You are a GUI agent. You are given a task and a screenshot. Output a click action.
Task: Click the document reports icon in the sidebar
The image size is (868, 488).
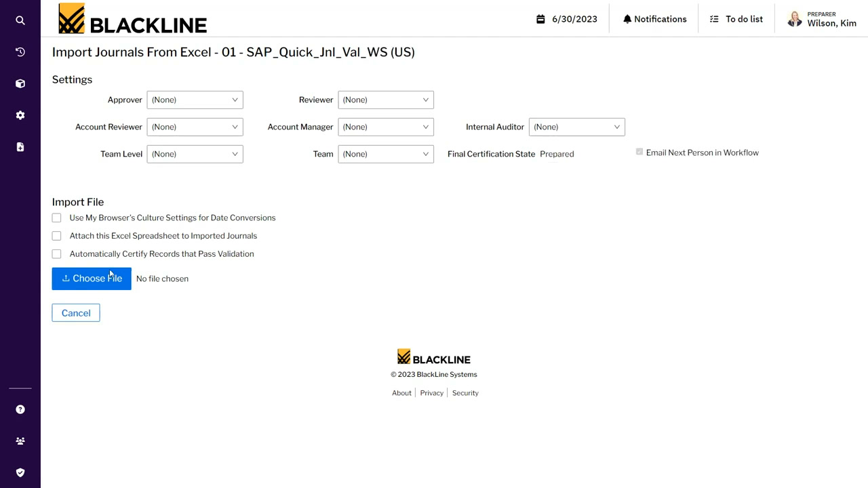20,147
